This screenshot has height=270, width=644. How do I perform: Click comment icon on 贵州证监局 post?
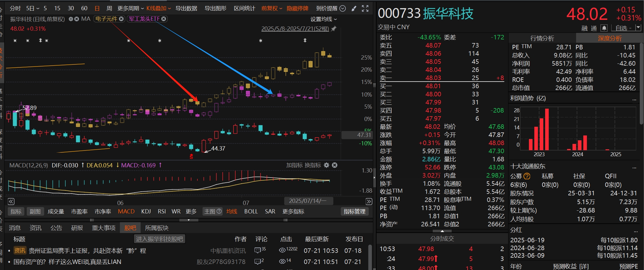[x=258, y=250]
